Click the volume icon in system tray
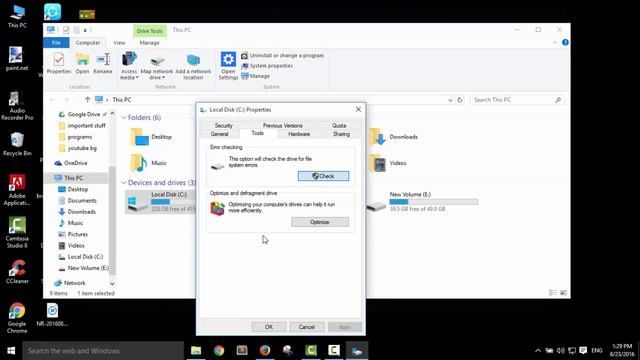The height and width of the screenshot is (360, 640). 560,351
